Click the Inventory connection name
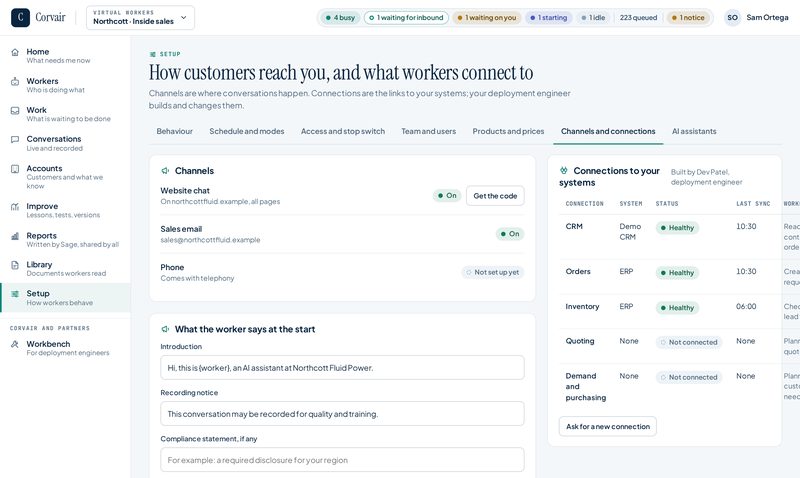800x478 pixels. point(582,306)
